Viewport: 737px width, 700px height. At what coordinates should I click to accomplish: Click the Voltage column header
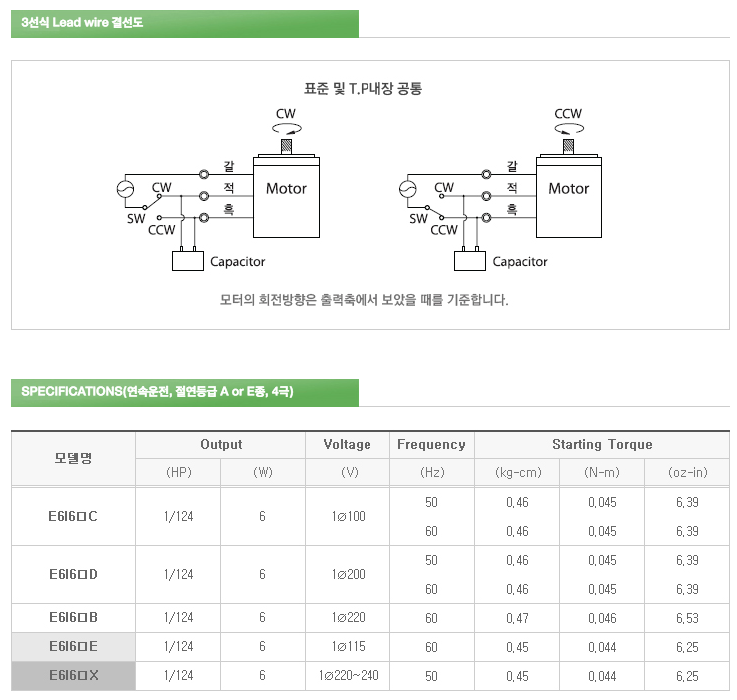coord(347,445)
